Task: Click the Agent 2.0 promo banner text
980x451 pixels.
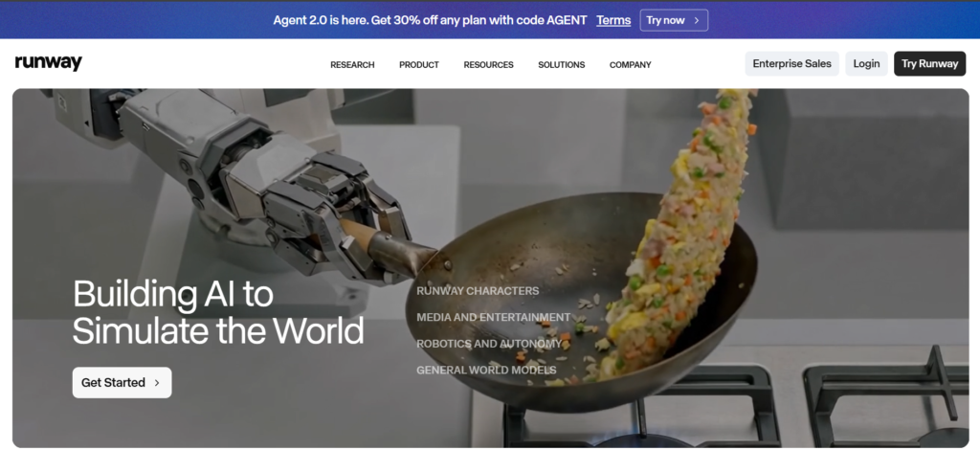Action: point(430,20)
